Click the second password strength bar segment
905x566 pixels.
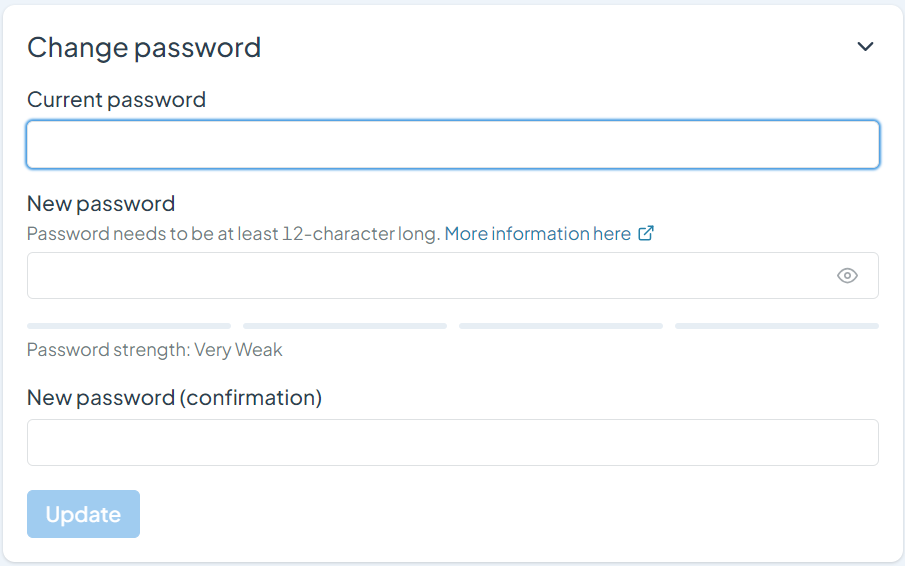(x=344, y=326)
